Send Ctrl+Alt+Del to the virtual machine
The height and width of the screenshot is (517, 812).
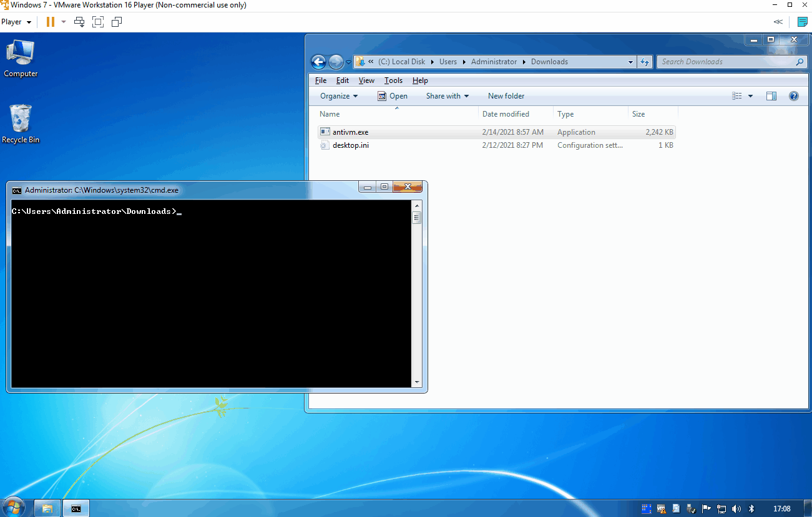pos(79,22)
